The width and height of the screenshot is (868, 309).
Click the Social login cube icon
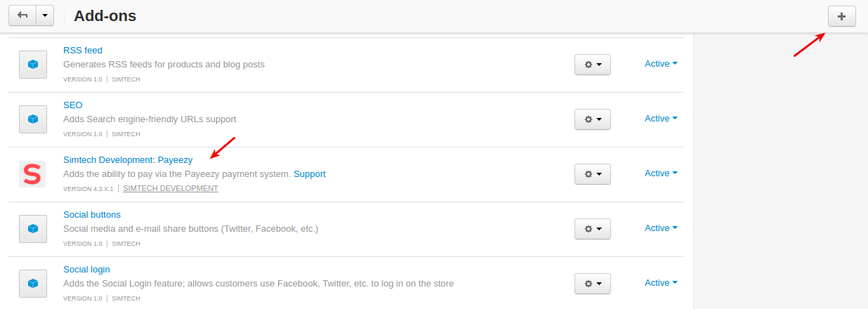pos(32,283)
